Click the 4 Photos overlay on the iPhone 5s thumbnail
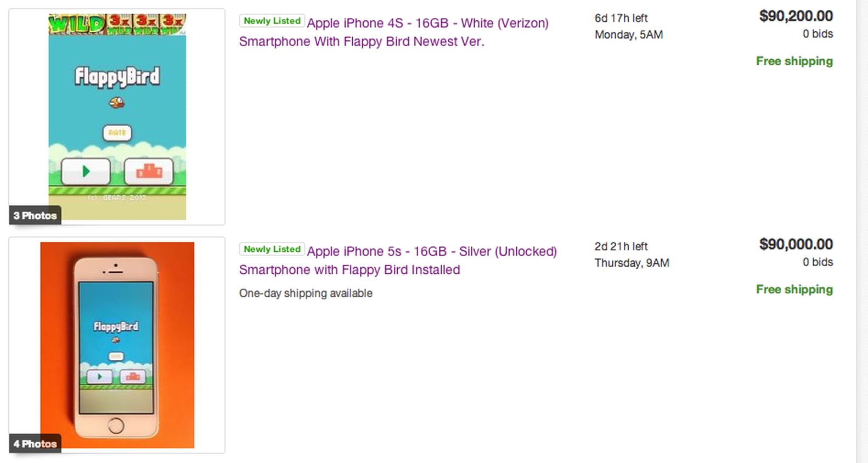Screen dimensions: 868x463 (35, 444)
